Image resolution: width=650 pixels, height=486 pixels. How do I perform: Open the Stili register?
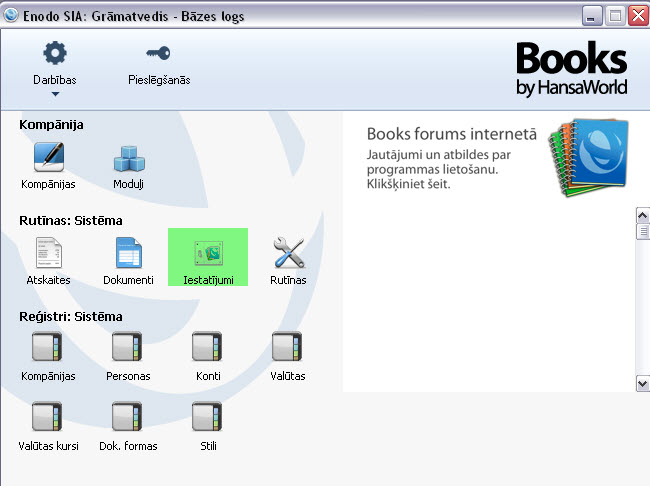click(x=207, y=416)
